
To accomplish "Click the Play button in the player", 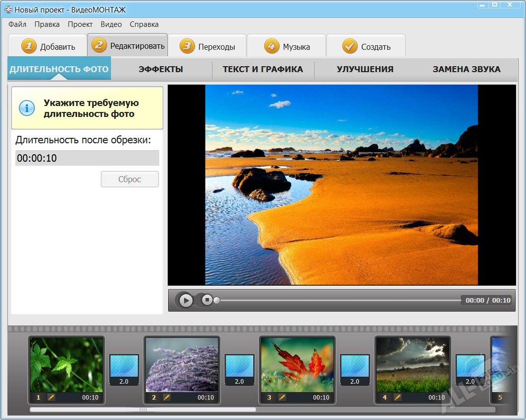I will (x=186, y=300).
